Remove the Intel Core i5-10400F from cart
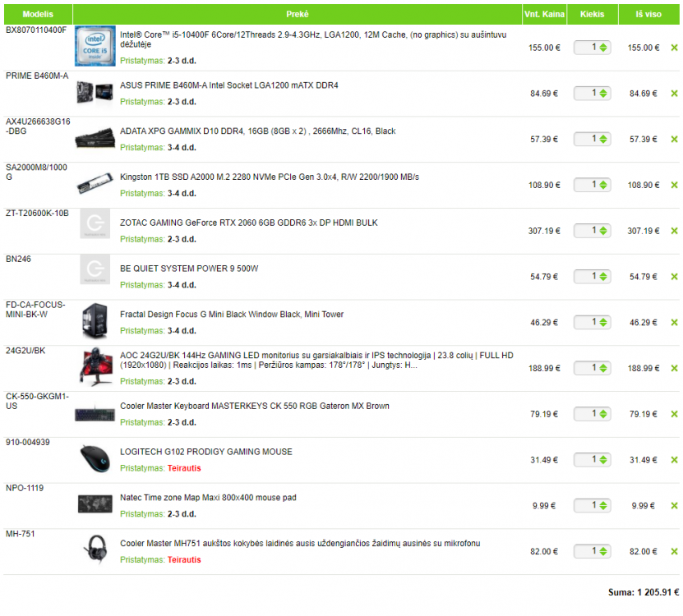Image resolution: width=683 pixels, height=616 pixels. click(x=674, y=48)
